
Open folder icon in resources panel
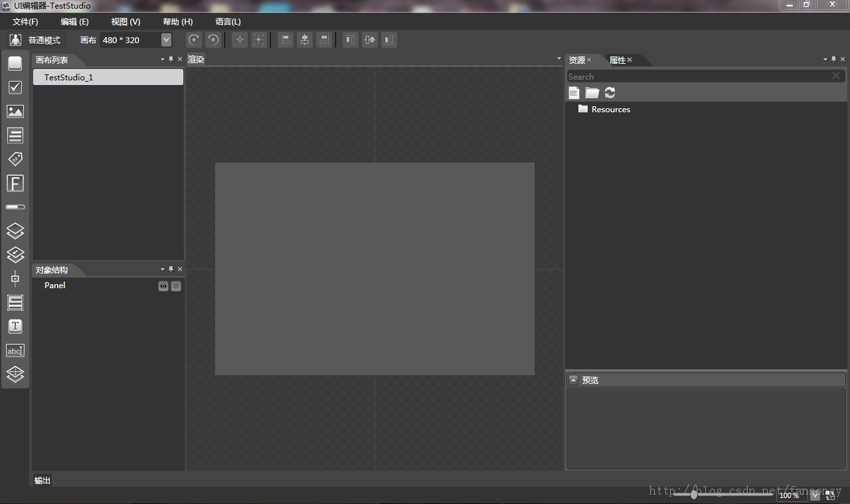592,93
